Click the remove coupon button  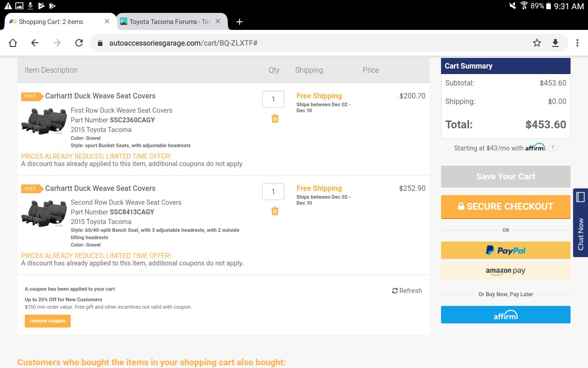48,321
